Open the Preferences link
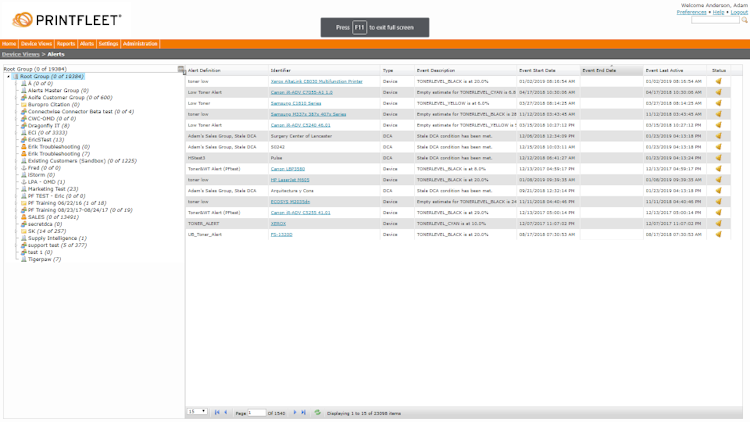 [x=691, y=12]
